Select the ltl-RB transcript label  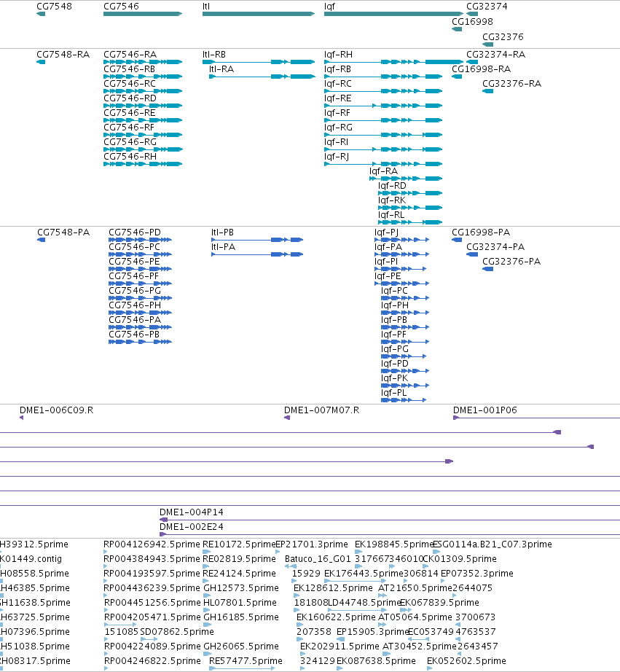pos(213,55)
